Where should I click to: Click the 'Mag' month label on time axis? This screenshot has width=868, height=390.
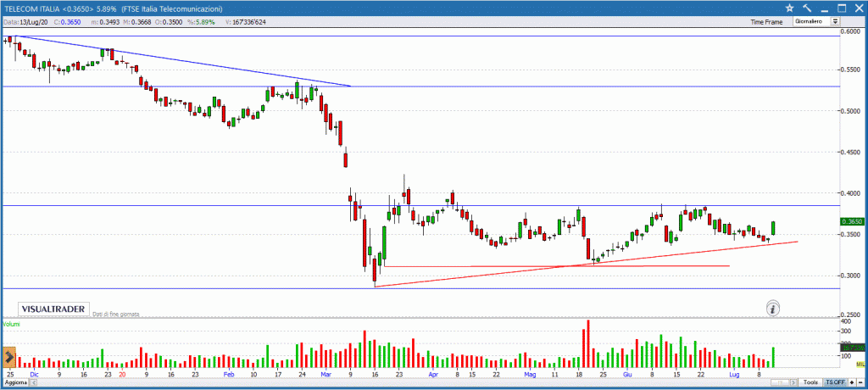(531, 375)
